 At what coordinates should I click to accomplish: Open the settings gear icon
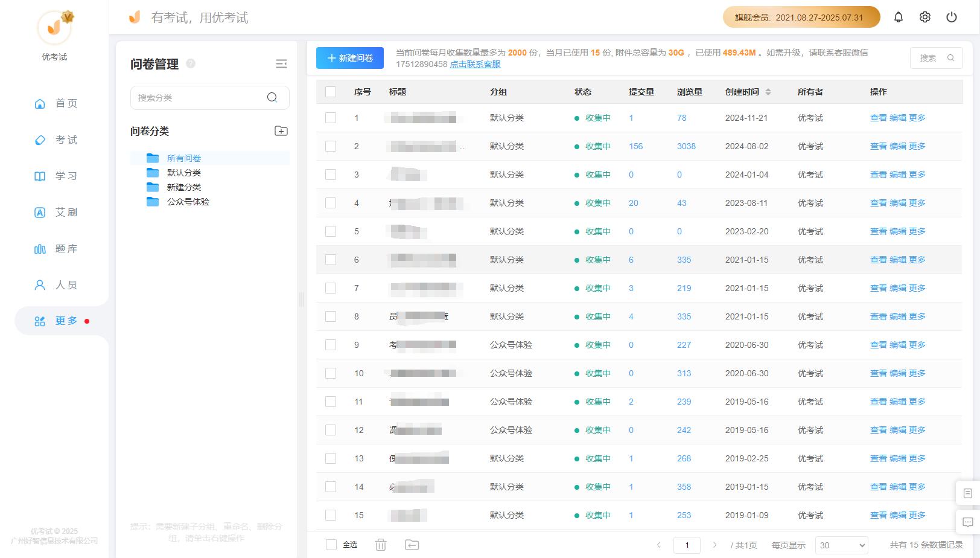point(925,17)
